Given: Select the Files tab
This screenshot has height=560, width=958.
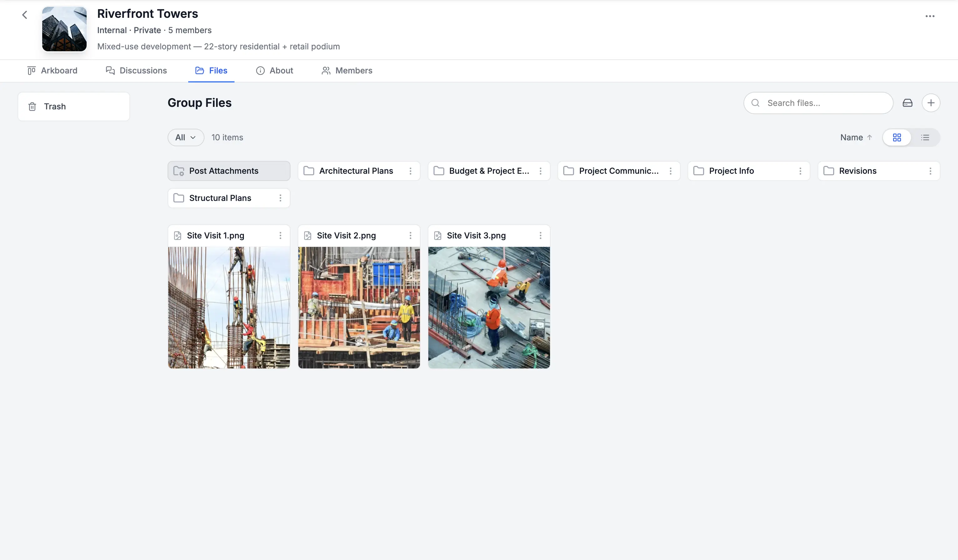Looking at the screenshot, I should [211, 71].
